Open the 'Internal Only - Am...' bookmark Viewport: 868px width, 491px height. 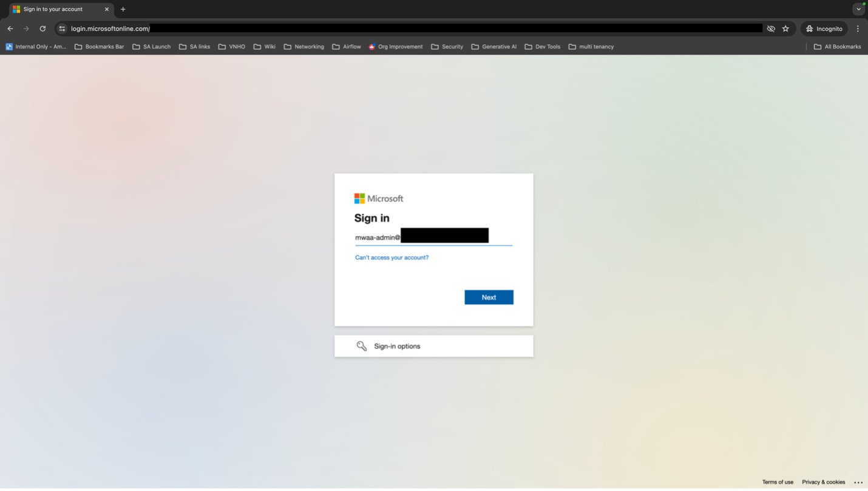36,47
